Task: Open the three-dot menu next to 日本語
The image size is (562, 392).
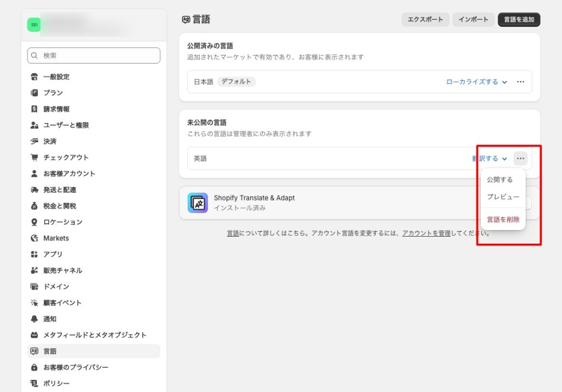Action: click(x=520, y=81)
